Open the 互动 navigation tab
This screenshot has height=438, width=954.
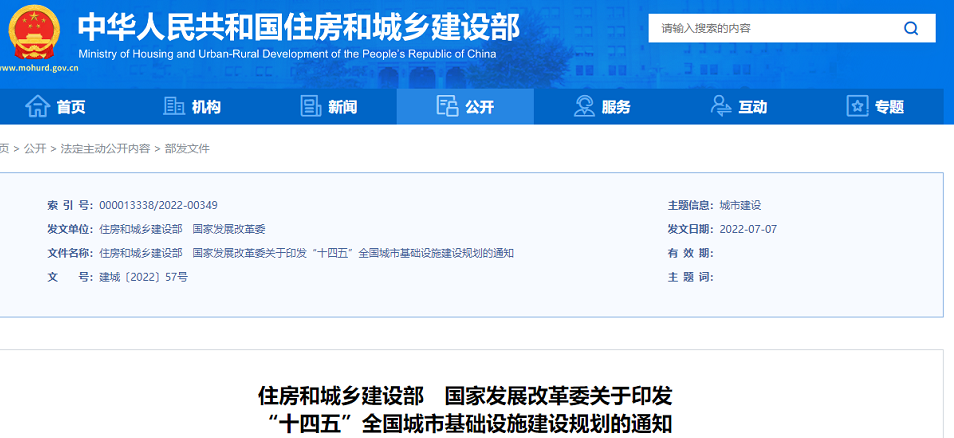pos(739,106)
